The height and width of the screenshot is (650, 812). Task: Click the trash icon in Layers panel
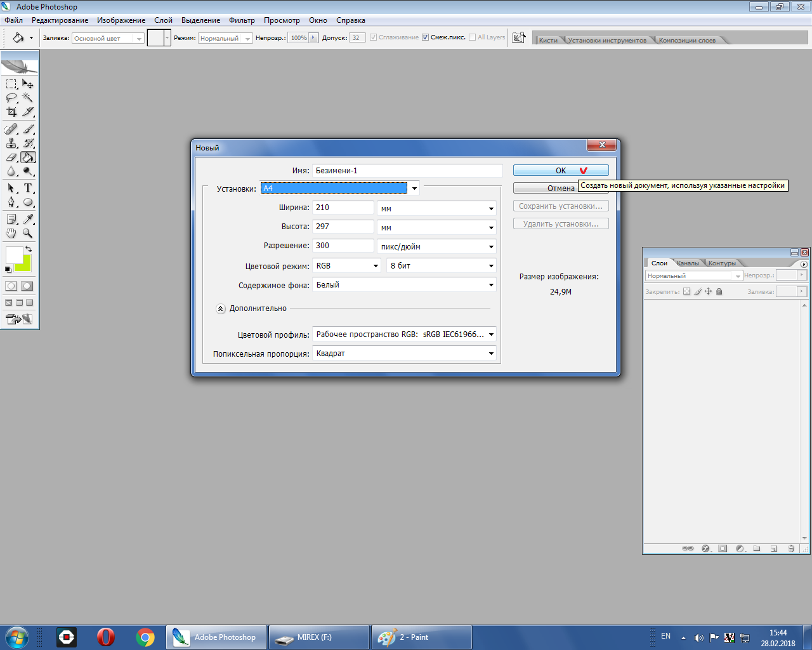[x=791, y=548]
